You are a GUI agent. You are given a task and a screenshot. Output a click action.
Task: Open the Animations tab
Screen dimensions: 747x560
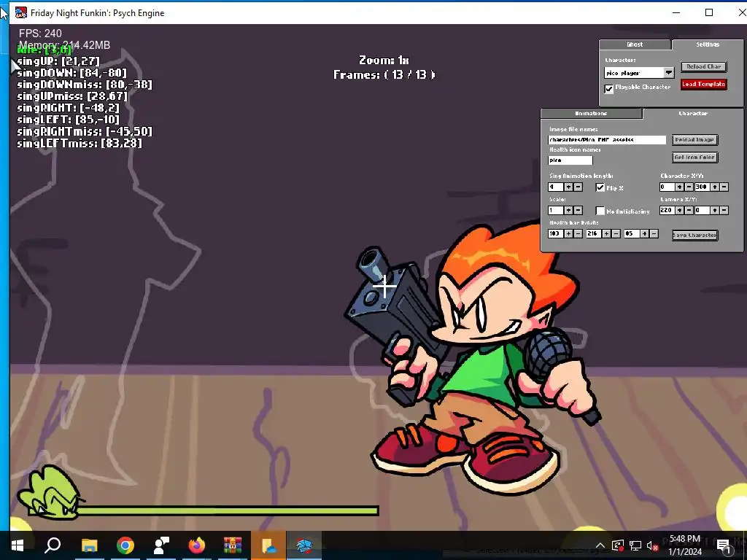[x=591, y=113]
